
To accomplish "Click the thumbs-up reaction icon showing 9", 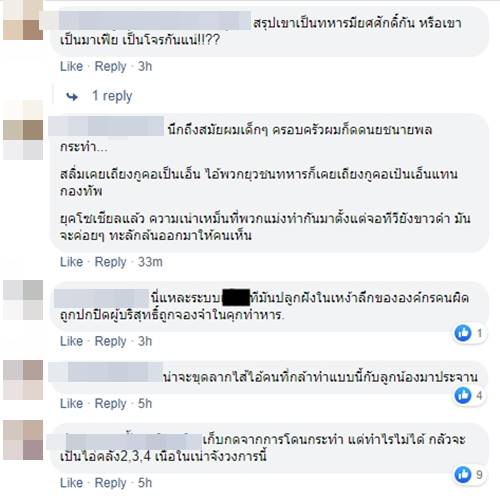I will click(463, 474).
